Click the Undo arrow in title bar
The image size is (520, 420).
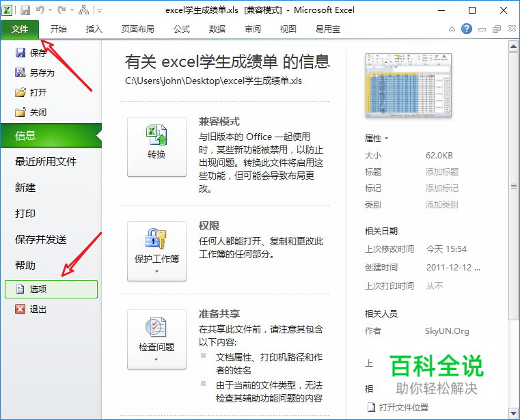click(x=40, y=10)
